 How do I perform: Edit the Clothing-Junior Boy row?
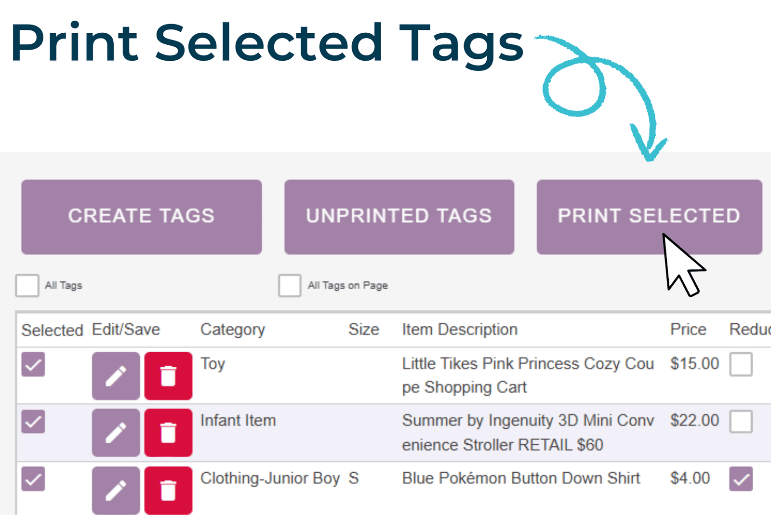(x=116, y=490)
